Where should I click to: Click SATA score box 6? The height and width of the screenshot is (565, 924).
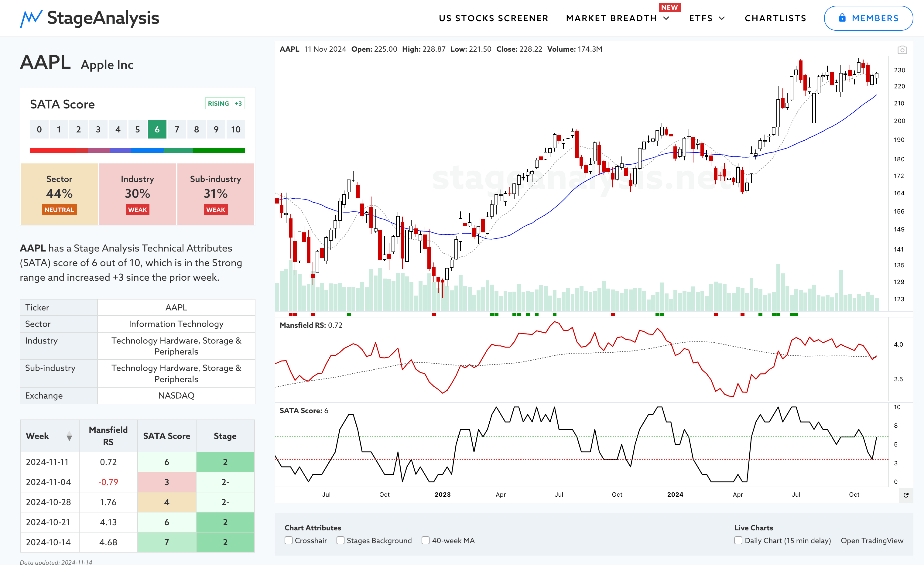click(x=157, y=129)
